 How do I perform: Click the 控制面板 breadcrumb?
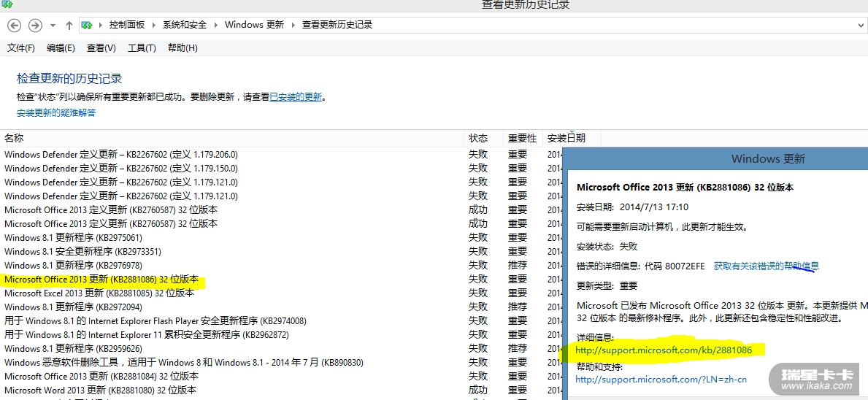click(127, 25)
